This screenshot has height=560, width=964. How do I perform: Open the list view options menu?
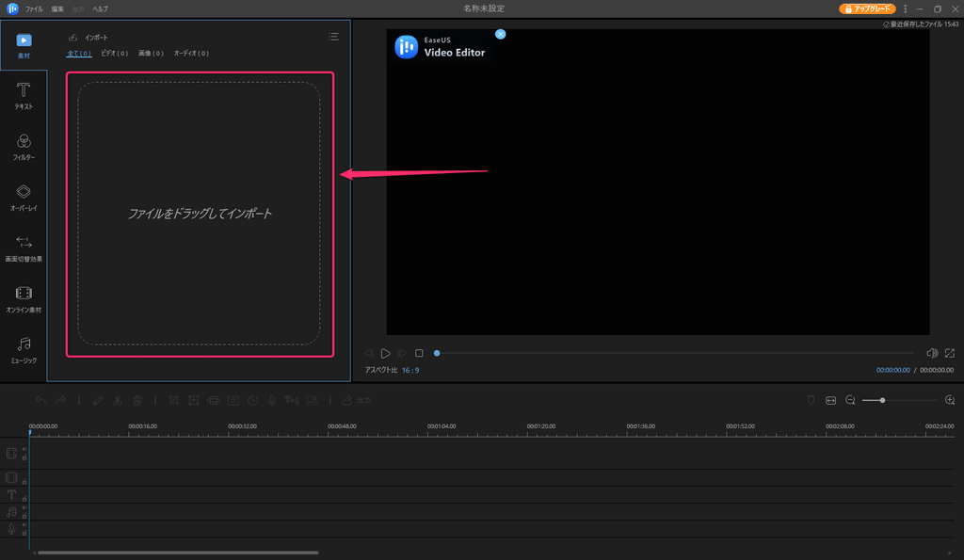pos(333,37)
